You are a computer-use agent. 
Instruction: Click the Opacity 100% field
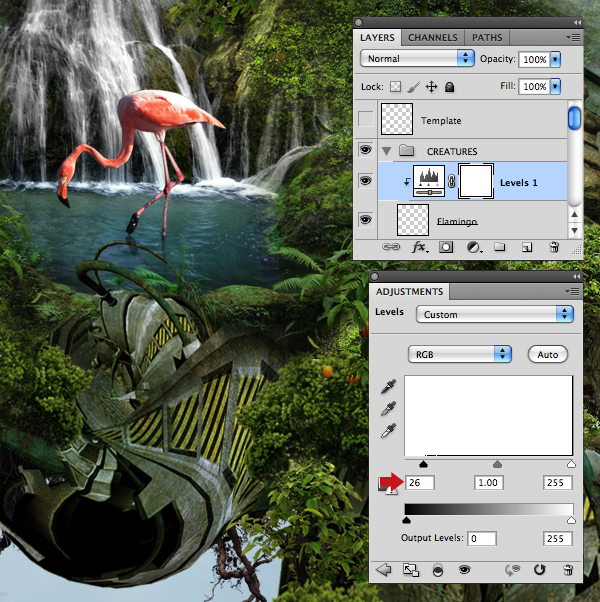pos(534,60)
